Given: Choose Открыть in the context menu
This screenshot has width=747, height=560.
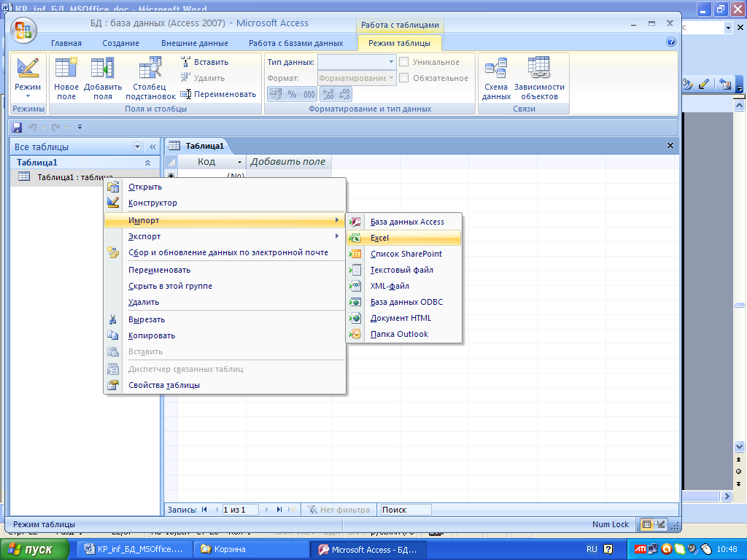Looking at the screenshot, I should point(225,187).
